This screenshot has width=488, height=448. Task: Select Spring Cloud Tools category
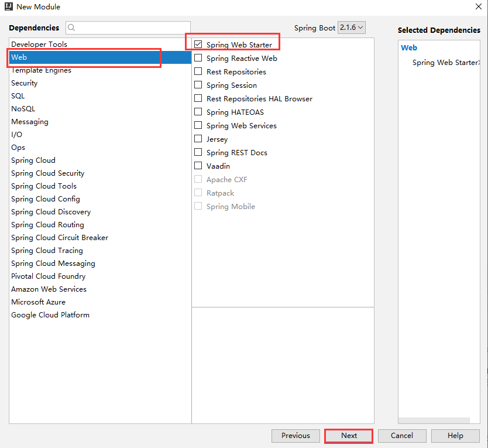click(x=100, y=186)
